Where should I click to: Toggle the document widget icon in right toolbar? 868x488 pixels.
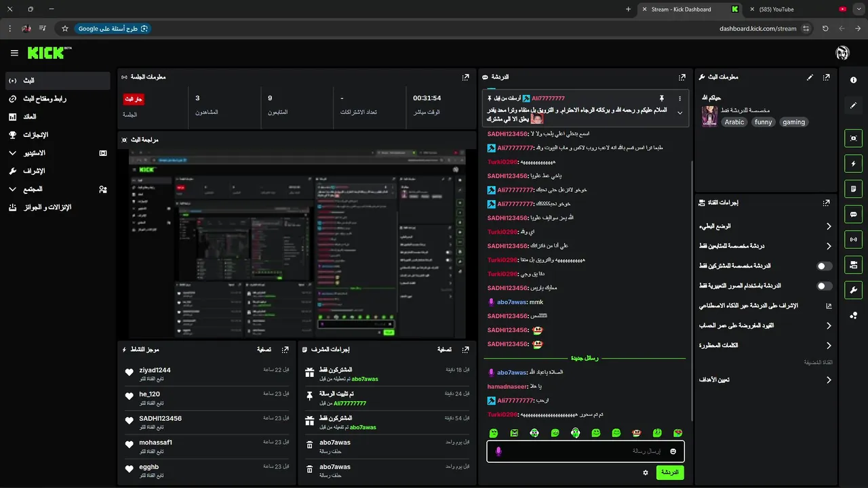[x=853, y=188]
